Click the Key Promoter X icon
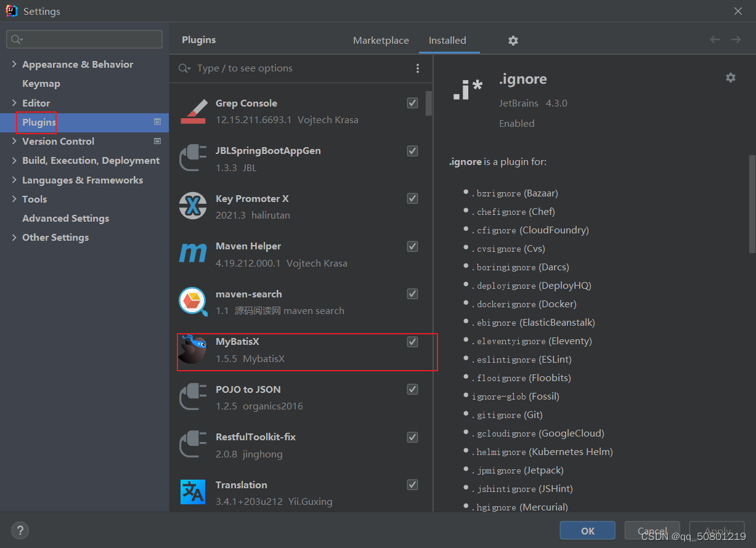The image size is (756, 548). pos(193,206)
